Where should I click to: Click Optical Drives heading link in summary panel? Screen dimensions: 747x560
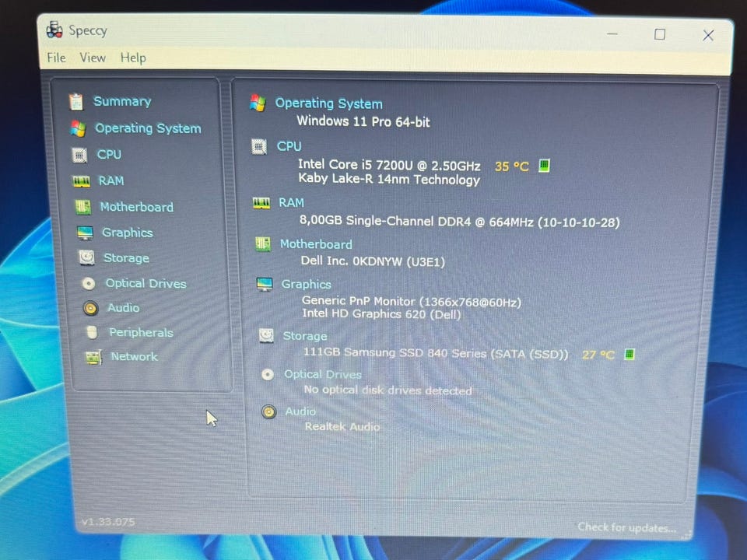tap(323, 374)
